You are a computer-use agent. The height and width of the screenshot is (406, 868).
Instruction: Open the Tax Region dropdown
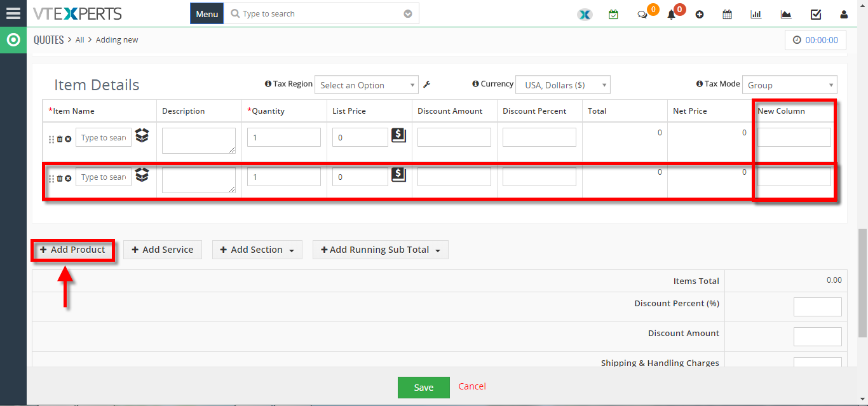[x=367, y=85]
